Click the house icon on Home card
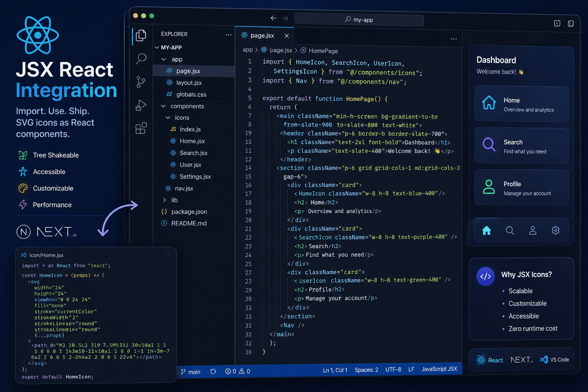This screenshot has height=392, width=588. tap(489, 103)
